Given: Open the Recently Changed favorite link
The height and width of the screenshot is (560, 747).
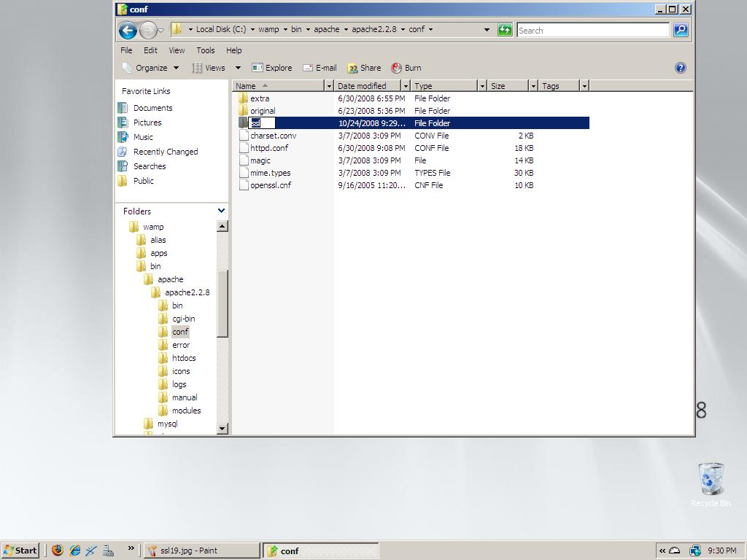Looking at the screenshot, I should [165, 152].
